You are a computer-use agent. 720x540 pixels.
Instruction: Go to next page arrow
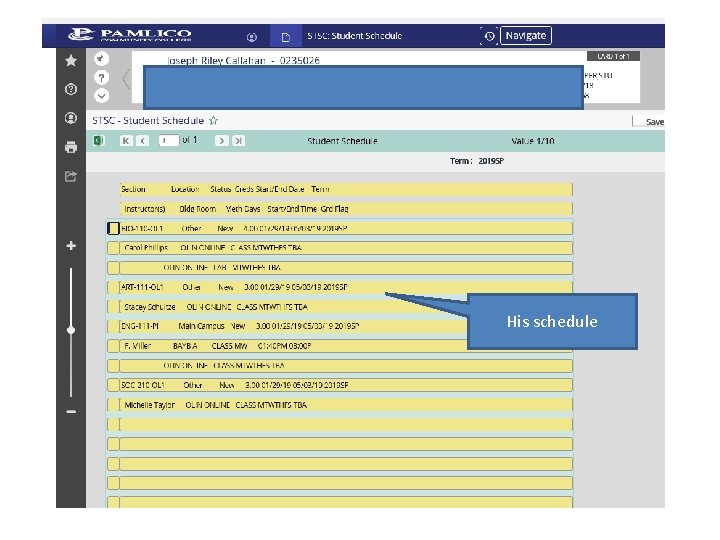coord(221,141)
